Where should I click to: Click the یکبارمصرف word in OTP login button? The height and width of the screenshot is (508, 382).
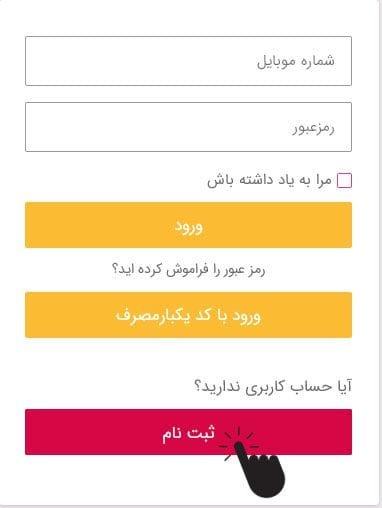153,316
